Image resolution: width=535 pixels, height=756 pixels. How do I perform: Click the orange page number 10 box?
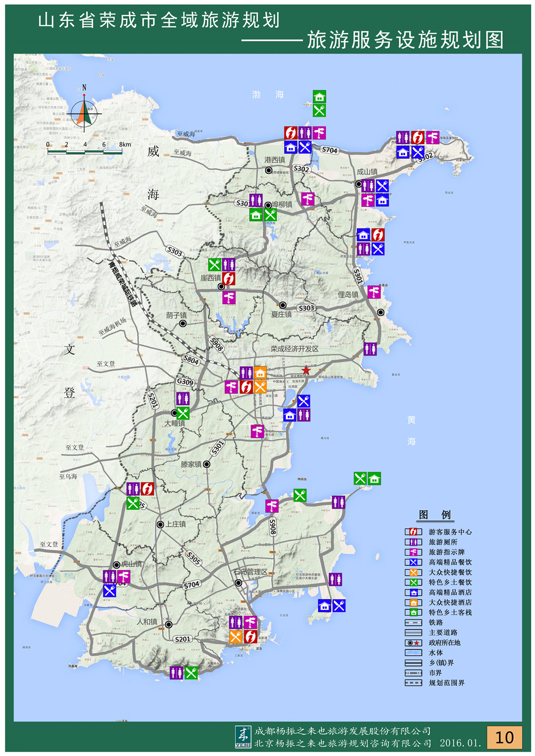504,737
